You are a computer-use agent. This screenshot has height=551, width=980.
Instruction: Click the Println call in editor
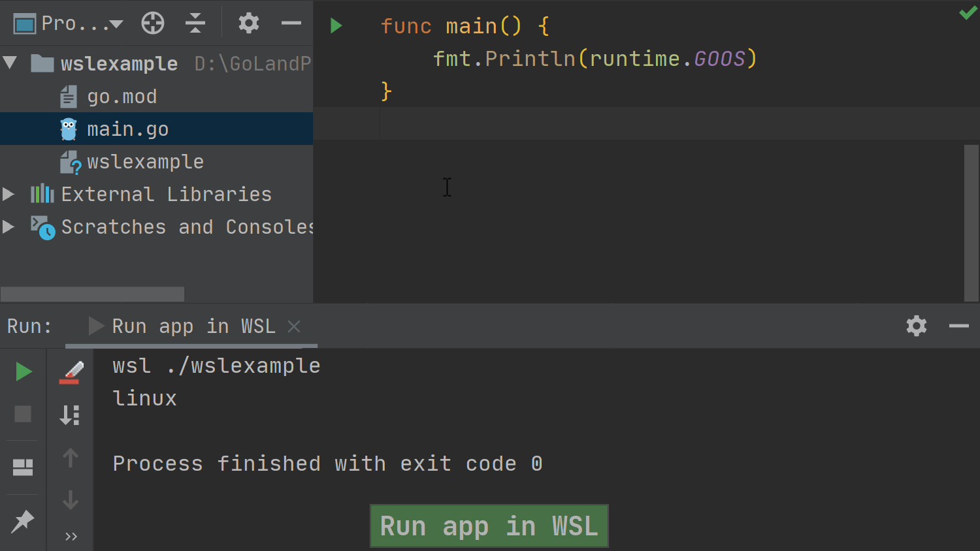click(530, 59)
